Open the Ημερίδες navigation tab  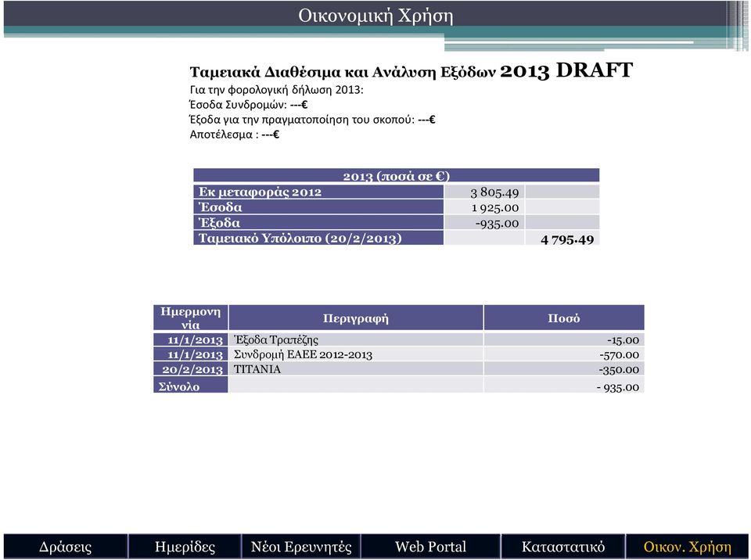(x=185, y=546)
